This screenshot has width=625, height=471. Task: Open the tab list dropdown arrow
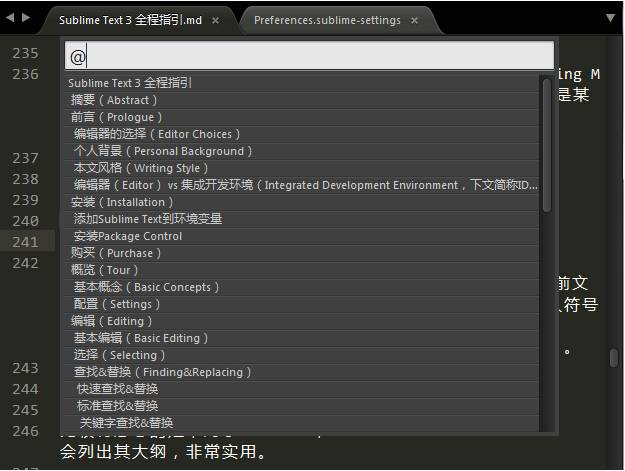click(x=610, y=18)
